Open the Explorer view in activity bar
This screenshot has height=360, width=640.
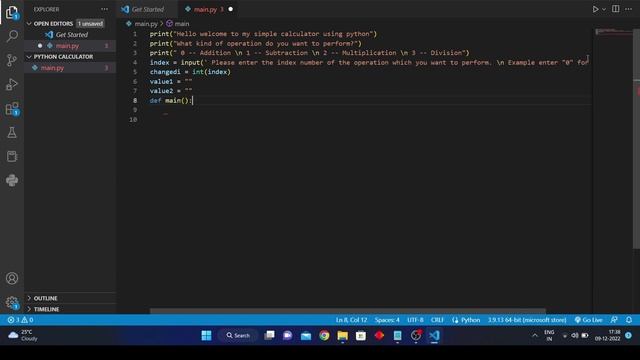click(12, 12)
